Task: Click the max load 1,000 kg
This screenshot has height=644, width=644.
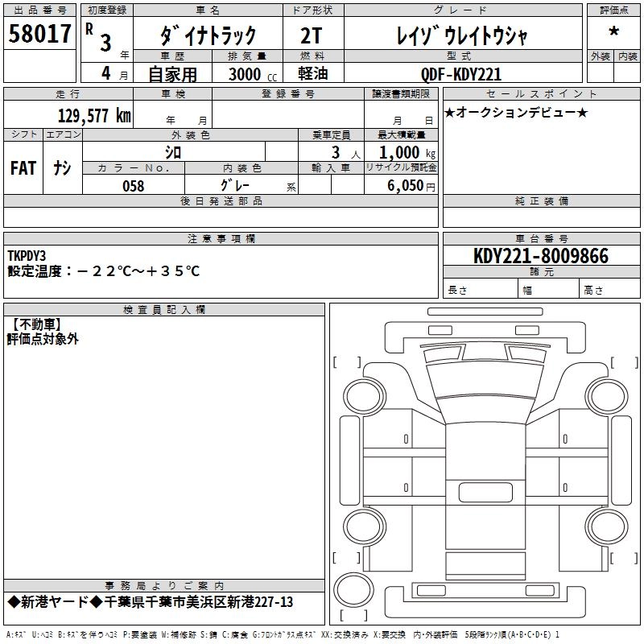Action: tap(407, 152)
